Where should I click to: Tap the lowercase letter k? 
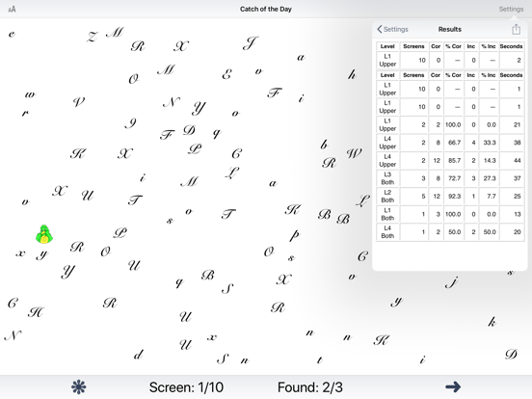(492, 322)
